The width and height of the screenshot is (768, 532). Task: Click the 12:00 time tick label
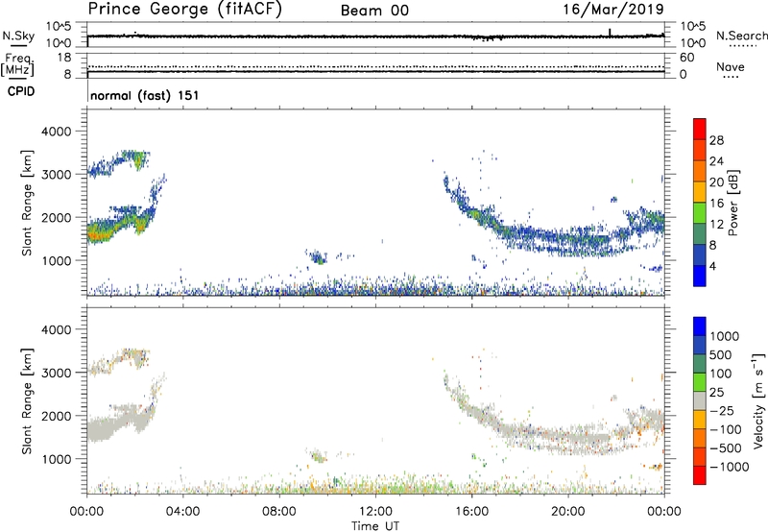click(x=375, y=512)
